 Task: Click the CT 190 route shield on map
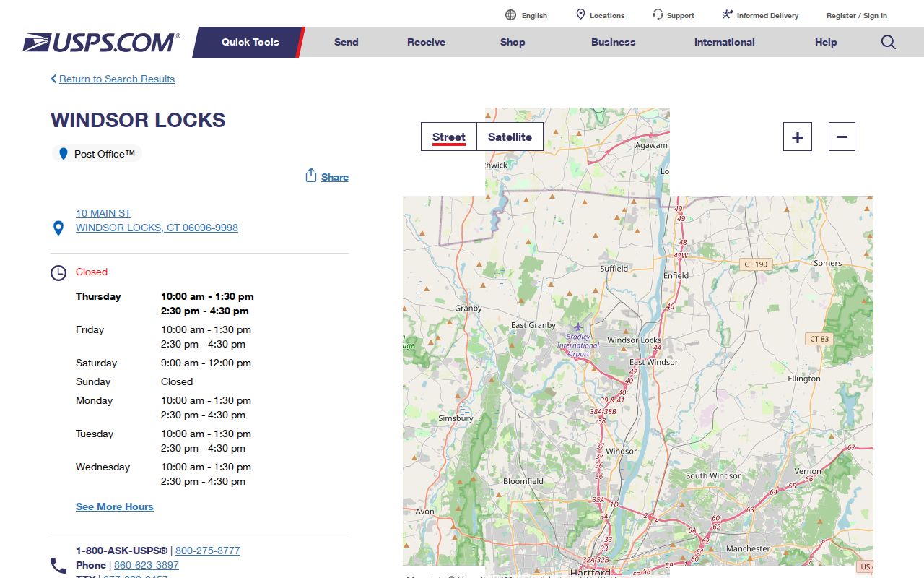tap(756, 264)
